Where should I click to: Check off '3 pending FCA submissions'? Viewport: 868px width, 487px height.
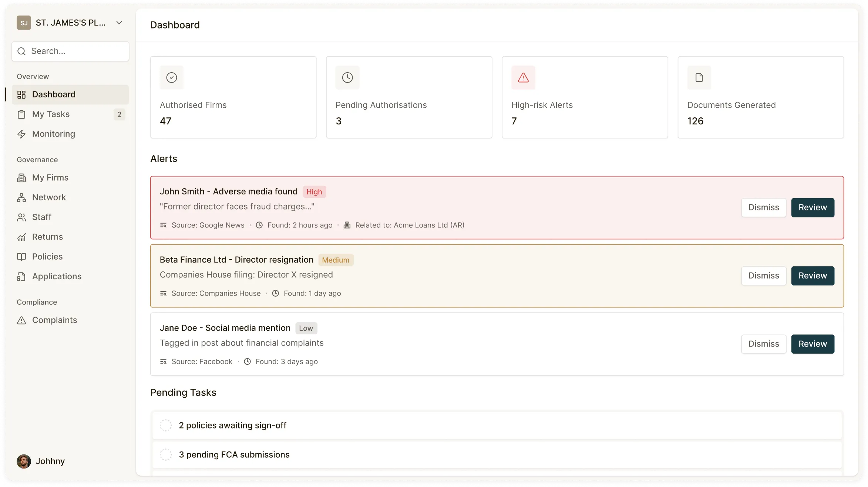click(x=166, y=454)
